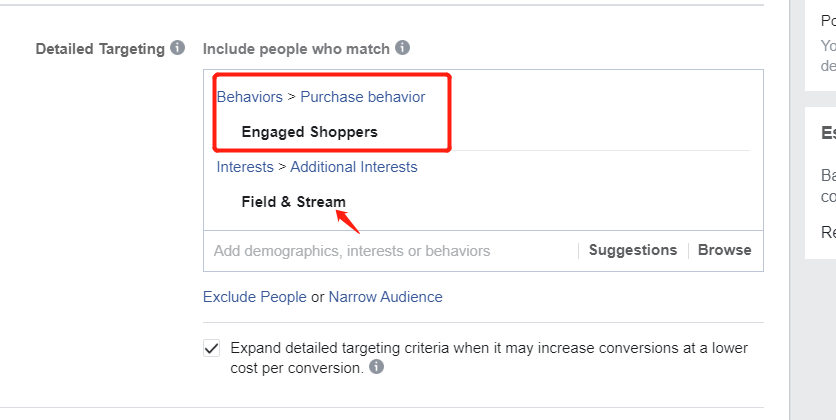836x420 pixels.
Task: Open the Purchase behavior subcategory link
Action: [x=363, y=97]
